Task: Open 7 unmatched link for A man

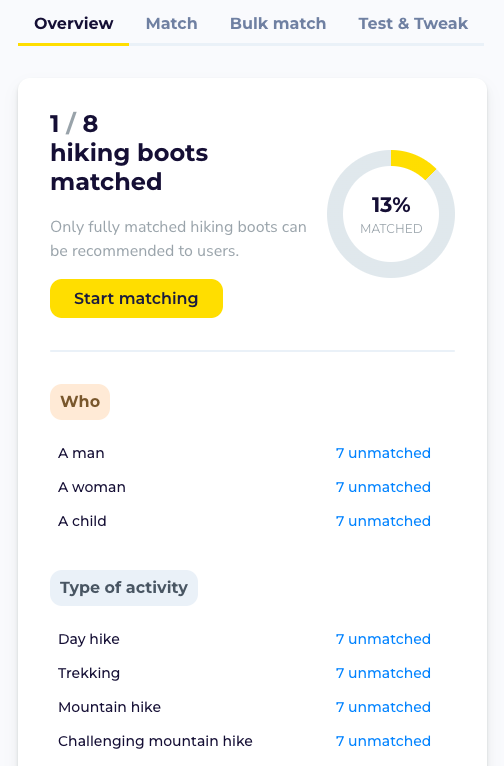Action: 383,453
